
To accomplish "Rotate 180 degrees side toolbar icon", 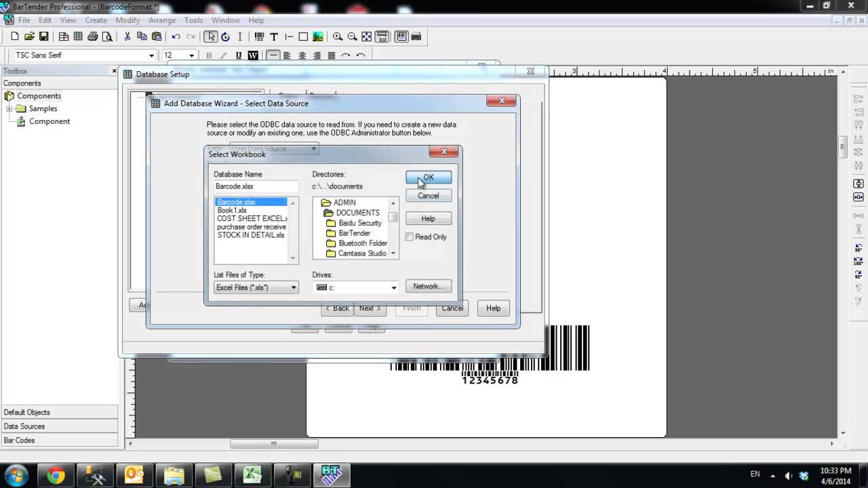I will (x=859, y=262).
